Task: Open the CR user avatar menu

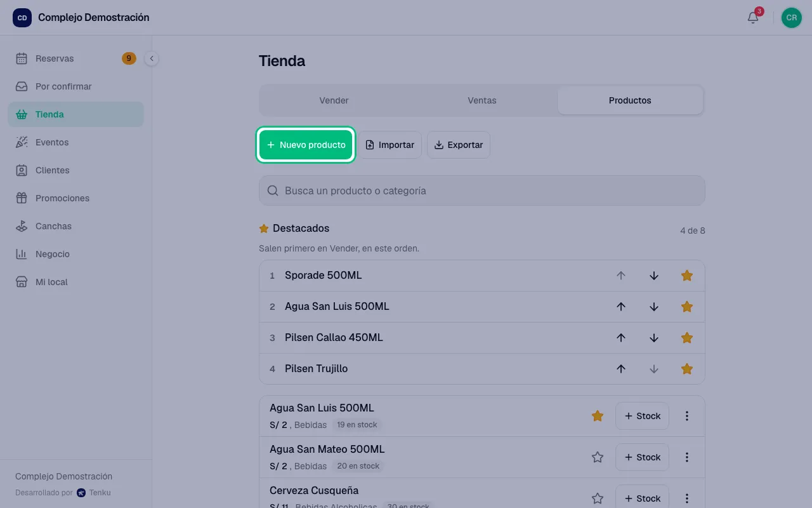Action: click(x=792, y=18)
